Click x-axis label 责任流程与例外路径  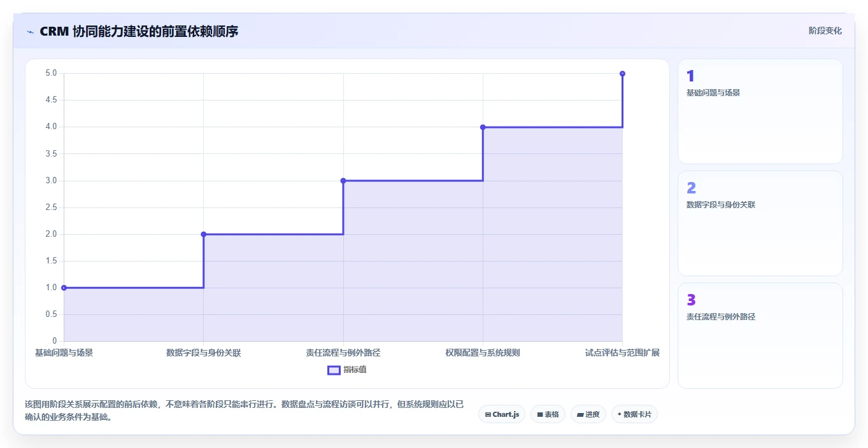[343, 353]
